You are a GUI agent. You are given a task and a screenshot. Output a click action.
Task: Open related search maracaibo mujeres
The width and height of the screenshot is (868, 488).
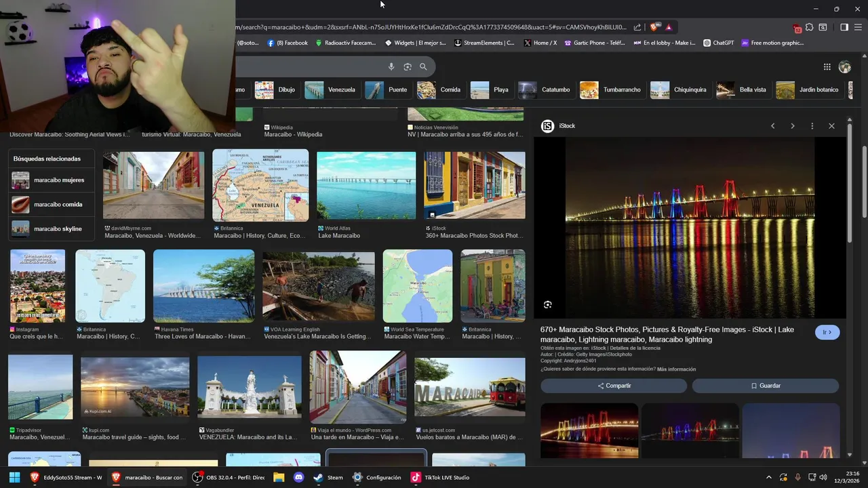pyautogui.click(x=52, y=180)
